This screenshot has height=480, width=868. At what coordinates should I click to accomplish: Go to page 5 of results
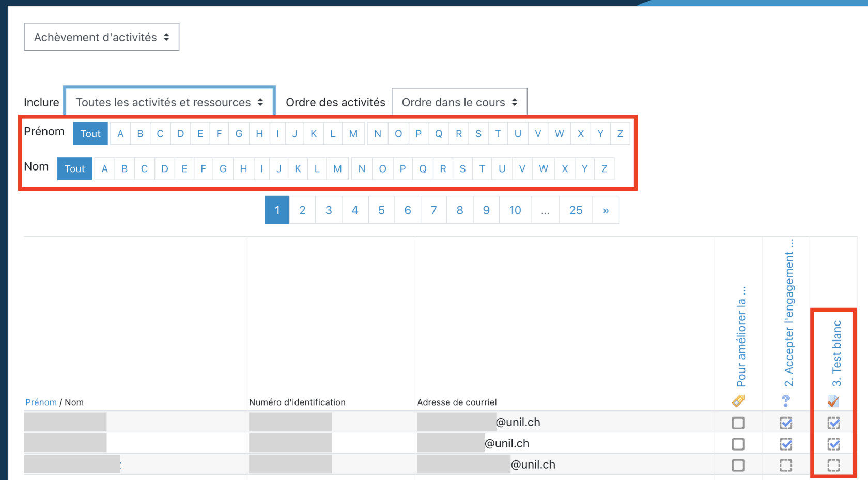point(381,210)
